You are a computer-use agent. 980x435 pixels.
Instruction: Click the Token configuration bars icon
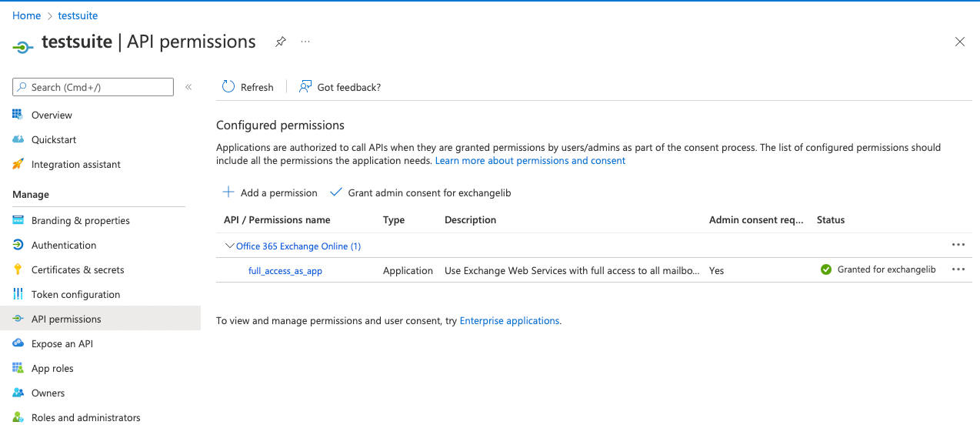[x=18, y=294]
